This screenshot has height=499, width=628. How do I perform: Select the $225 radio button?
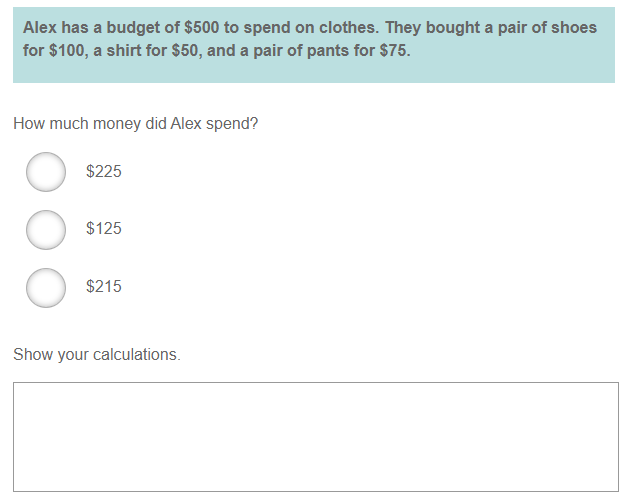46,172
